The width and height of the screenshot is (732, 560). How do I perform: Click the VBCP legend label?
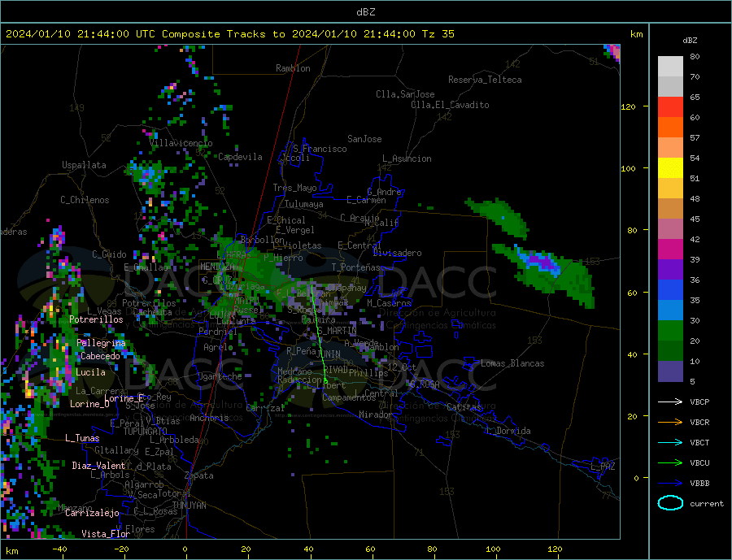click(699, 402)
